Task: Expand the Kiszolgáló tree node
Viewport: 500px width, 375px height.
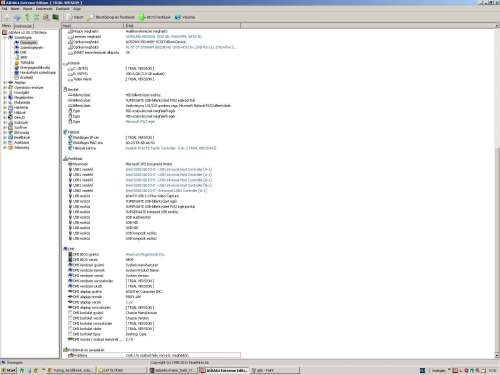Action: click(x=5, y=92)
